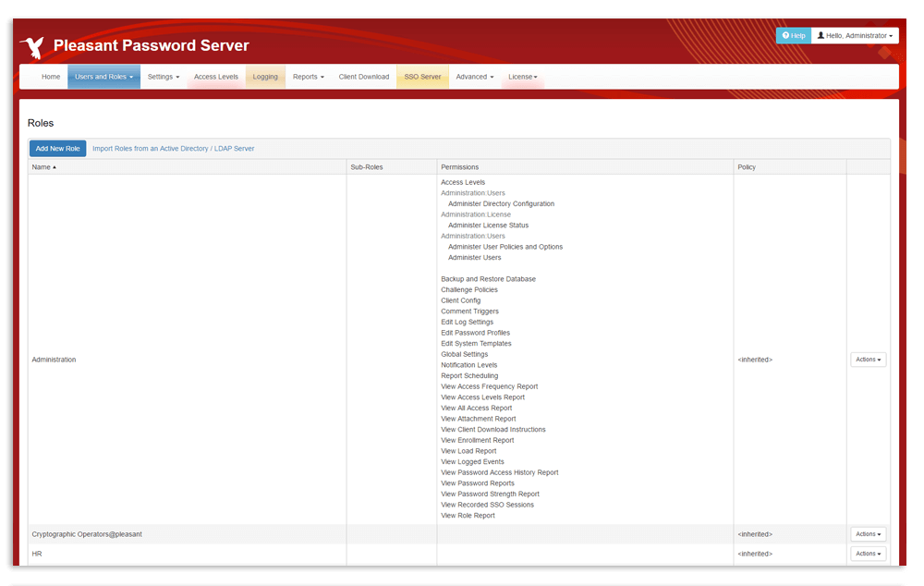Image resolution: width=924 pixels, height=586 pixels.
Task: Open Actions dropdown for the HR role
Action: (868, 554)
